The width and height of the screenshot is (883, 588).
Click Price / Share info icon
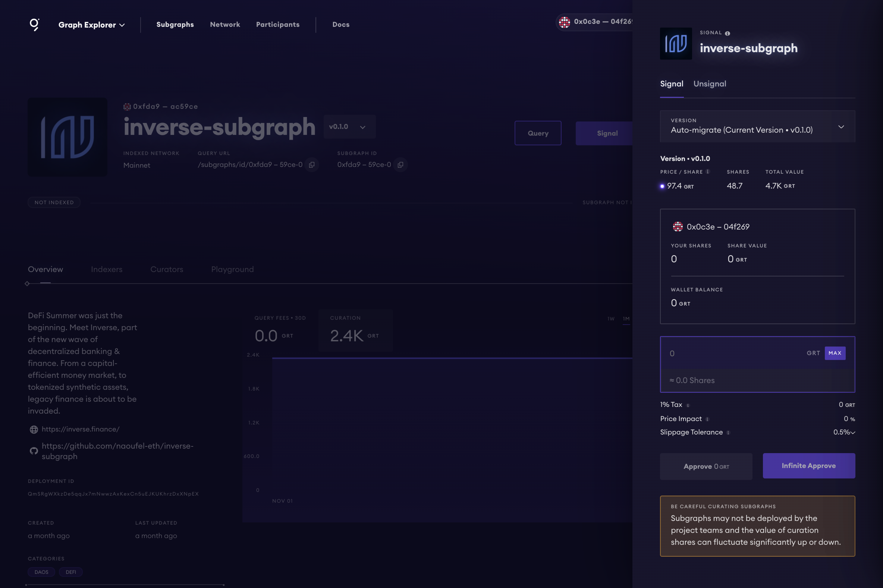point(708,172)
